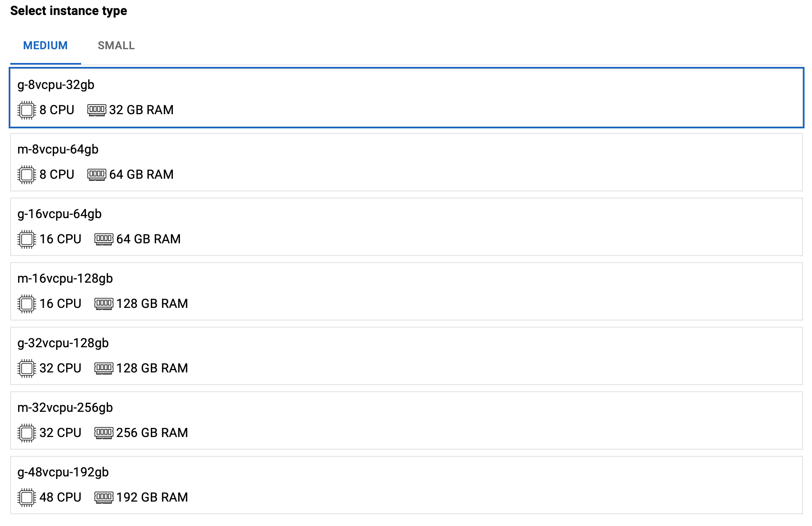Screen dimensions: 812x526
Task: Click CPU chip icon in g-16vcpu-64gb row
Action: tap(27, 239)
